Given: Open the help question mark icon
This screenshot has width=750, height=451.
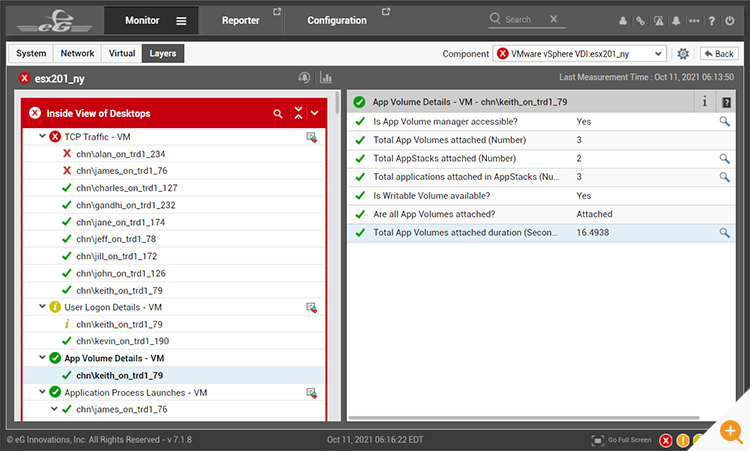Looking at the screenshot, I should pos(712,21).
